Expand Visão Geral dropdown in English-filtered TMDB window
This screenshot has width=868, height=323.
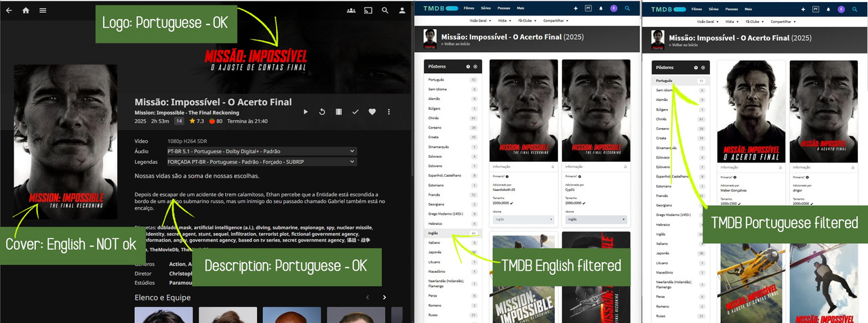pyautogui.click(x=479, y=21)
